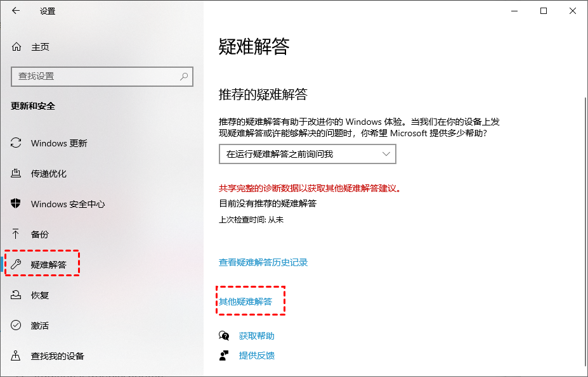Image resolution: width=588 pixels, height=377 pixels.
Task: Click the 备份 upload arrow icon
Action: tap(16, 234)
